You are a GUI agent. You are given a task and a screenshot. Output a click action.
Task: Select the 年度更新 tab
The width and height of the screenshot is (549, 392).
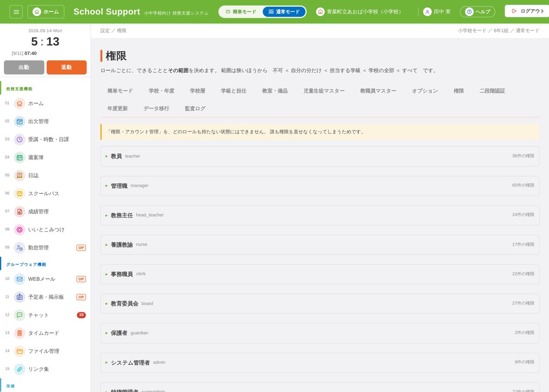coord(118,109)
